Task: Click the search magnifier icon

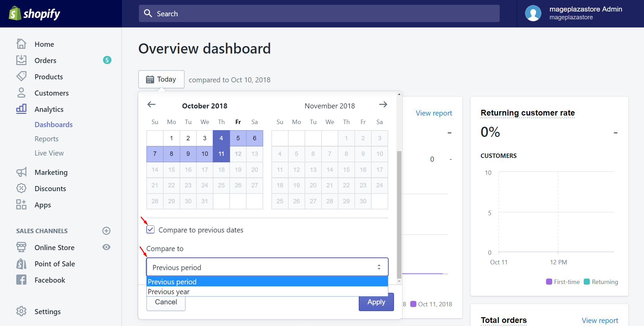Action: [148, 14]
